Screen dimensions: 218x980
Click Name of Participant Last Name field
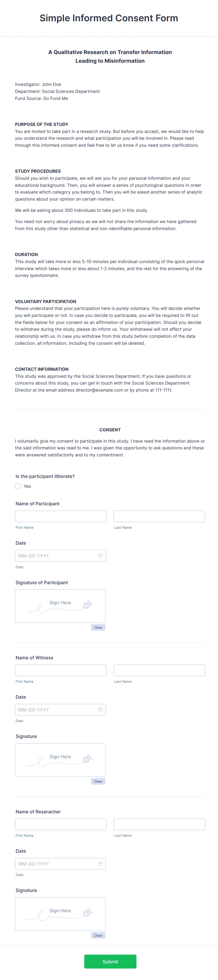[159, 516]
